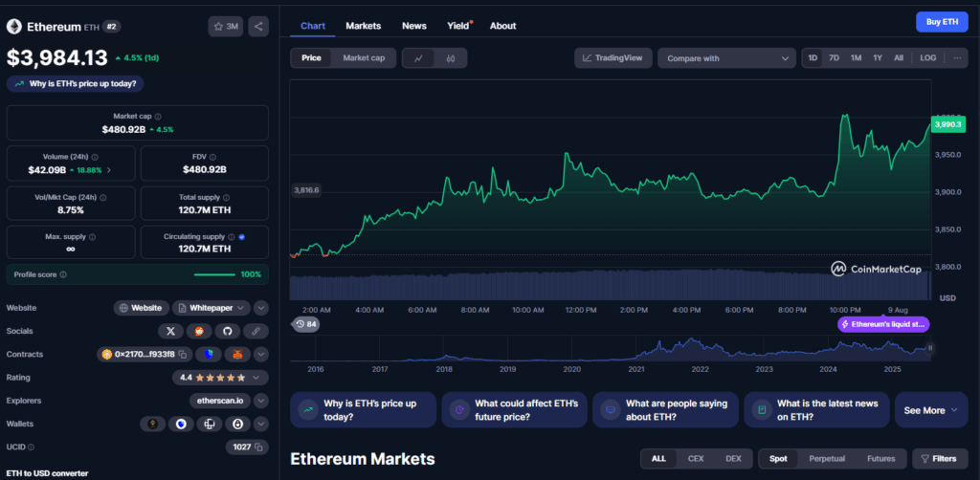Image resolution: width=980 pixels, height=480 pixels.
Task: Click the chain-link icon in Socials
Action: [x=256, y=331]
